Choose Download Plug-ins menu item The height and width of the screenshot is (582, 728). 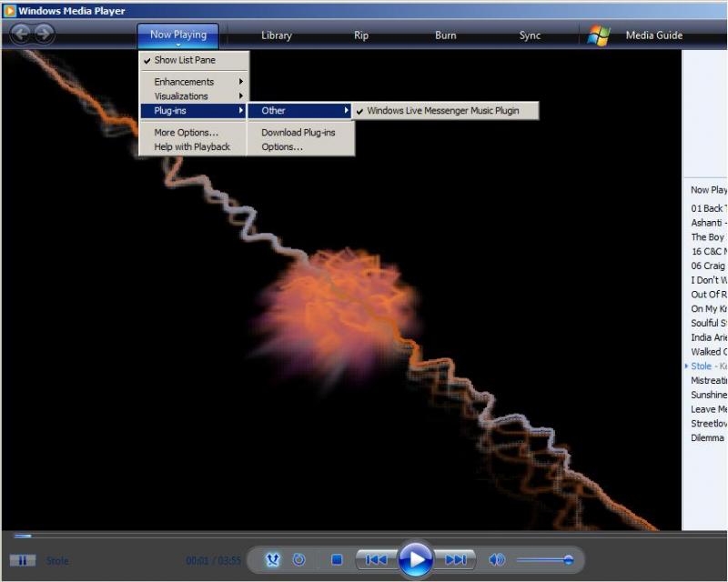[x=301, y=132]
